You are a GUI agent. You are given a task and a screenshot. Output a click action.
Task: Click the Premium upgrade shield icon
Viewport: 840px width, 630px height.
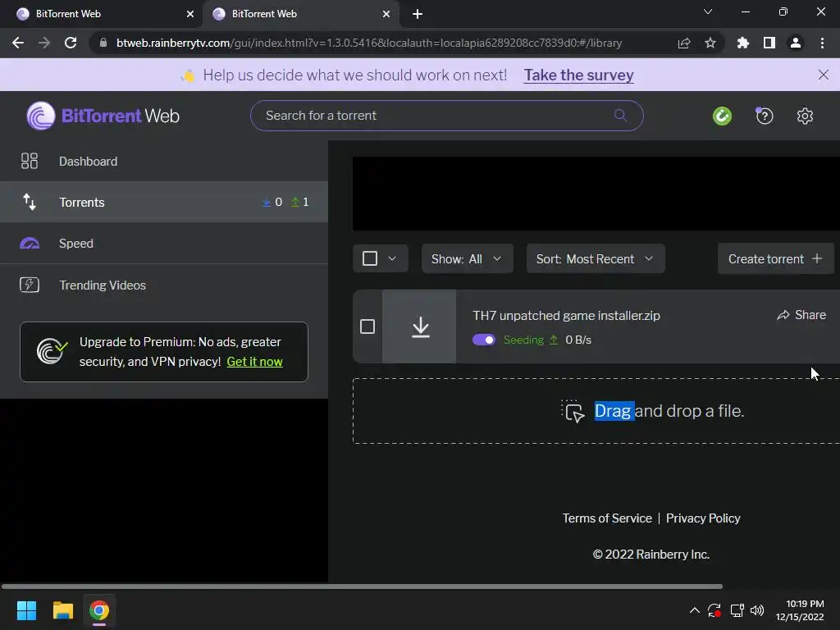[52, 351]
